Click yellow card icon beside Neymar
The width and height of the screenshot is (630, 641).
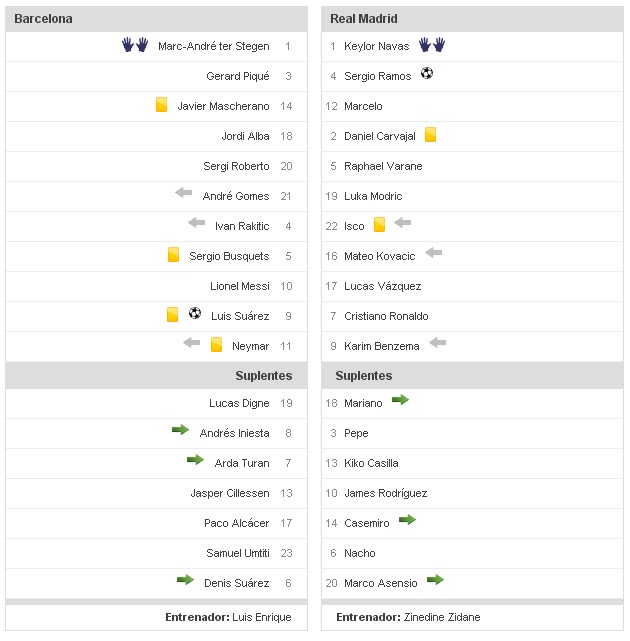(216, 344)
